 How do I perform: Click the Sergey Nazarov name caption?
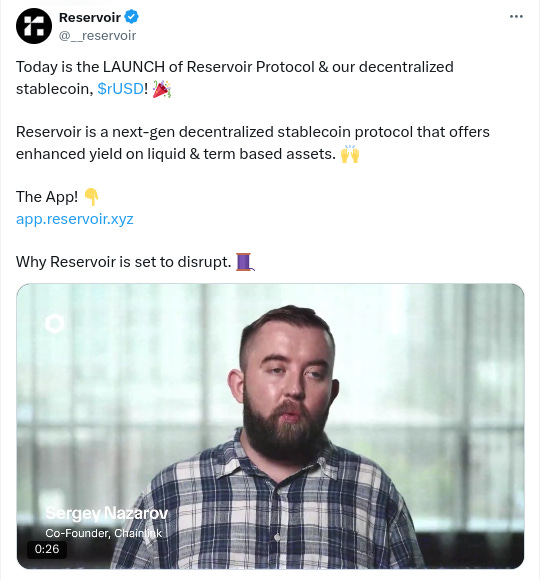point(107,513)
